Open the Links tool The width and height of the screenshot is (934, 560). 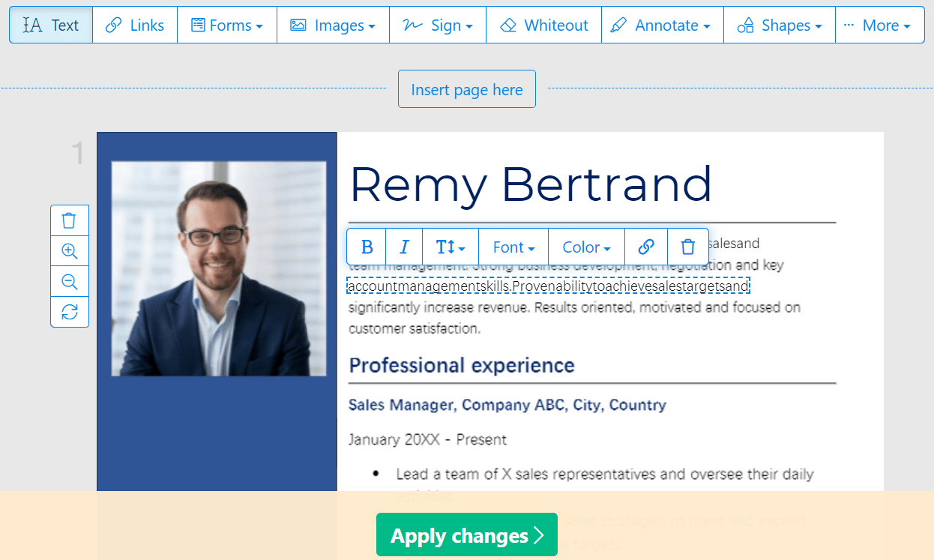coord(134,25)
